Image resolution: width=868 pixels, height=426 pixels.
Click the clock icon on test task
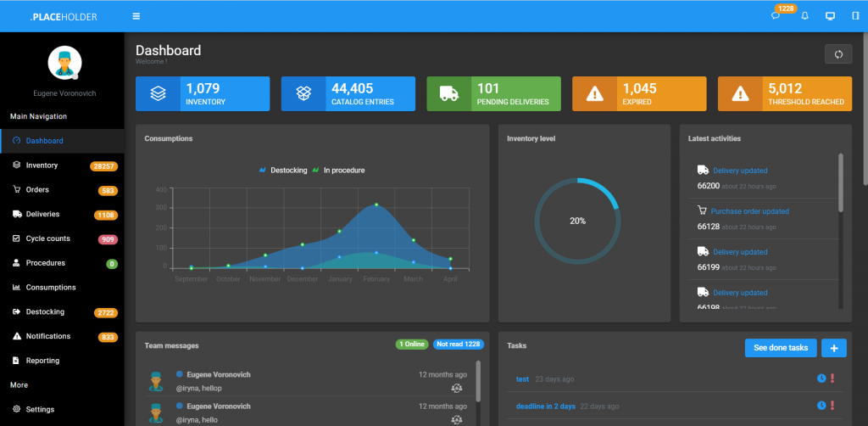(821, 378)
